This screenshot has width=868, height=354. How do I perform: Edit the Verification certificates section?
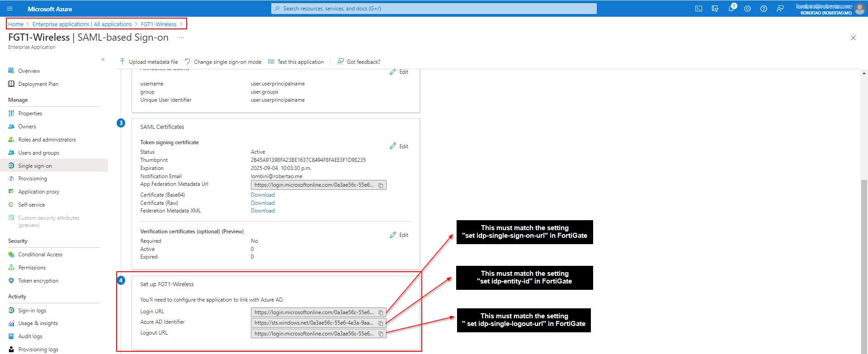(x=399, y=235)
